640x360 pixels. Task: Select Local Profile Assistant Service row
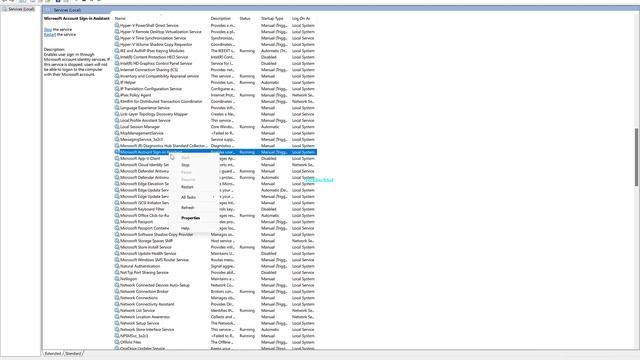(x=216, y=120)
